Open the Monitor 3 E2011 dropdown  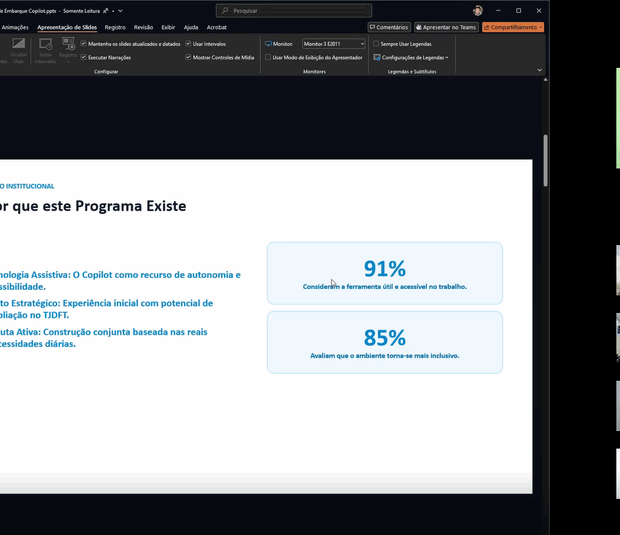333,44
